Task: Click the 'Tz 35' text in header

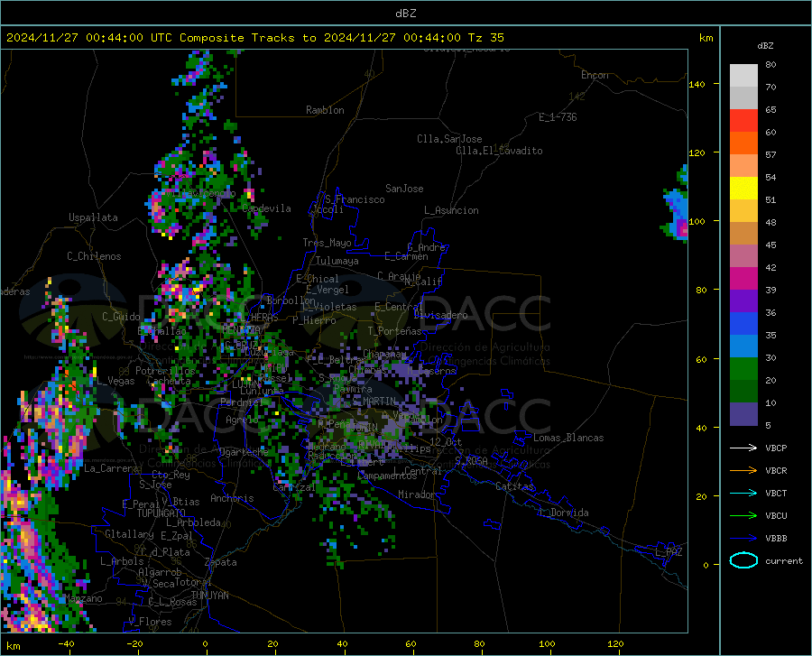Action: 485,37
